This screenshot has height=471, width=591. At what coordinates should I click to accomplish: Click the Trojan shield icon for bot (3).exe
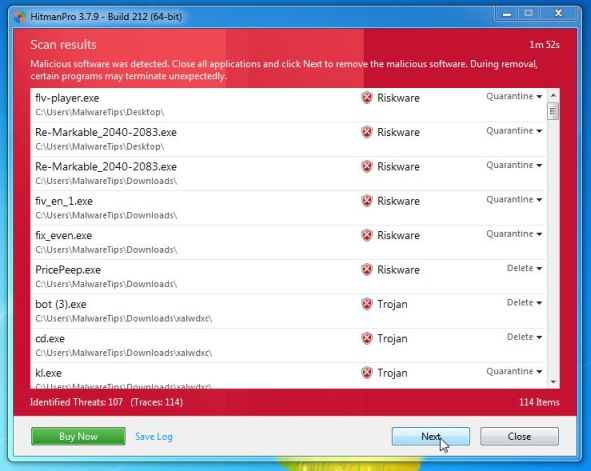click(366, 304)
